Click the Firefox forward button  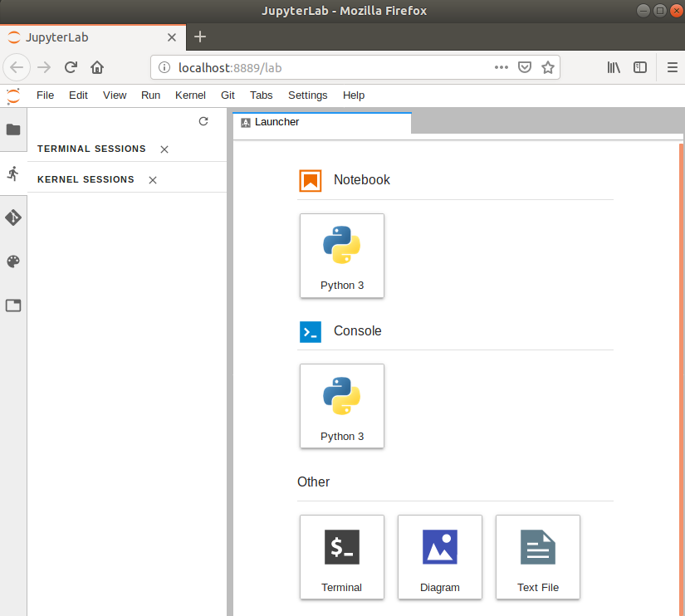click(x=44, y=67)
